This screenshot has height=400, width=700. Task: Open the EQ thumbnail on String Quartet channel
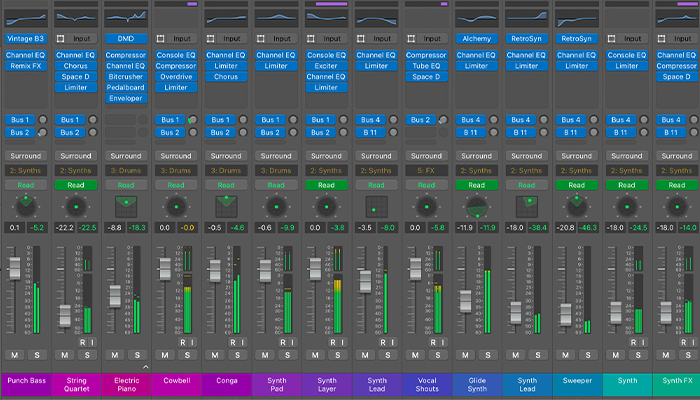click(x=76, y=19)
